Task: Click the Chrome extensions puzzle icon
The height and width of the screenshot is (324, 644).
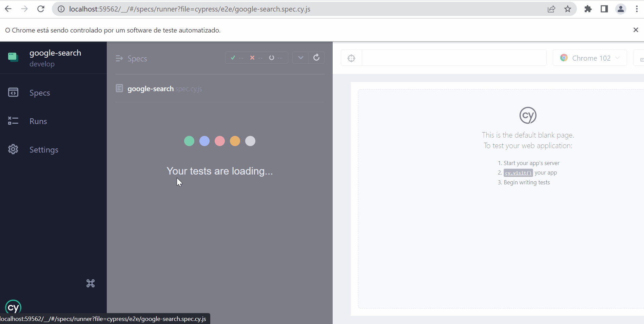Action: [x=588, y=9]
